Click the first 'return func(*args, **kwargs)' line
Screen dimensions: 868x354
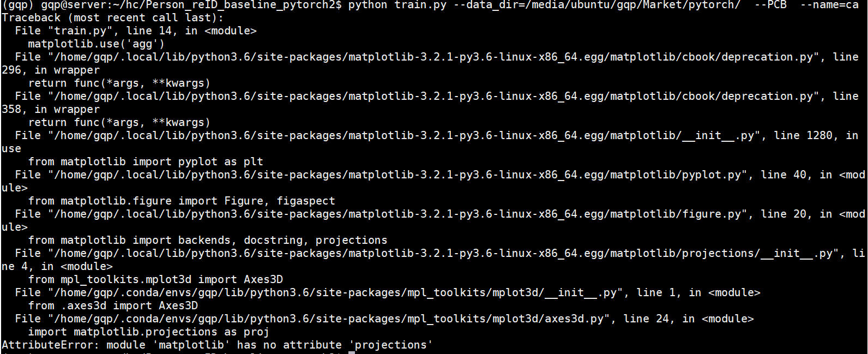click(119, 83)
